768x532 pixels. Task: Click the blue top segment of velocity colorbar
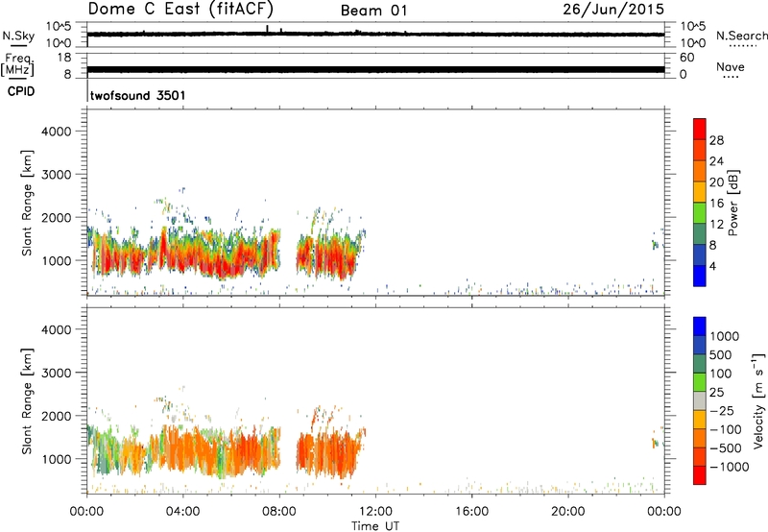700,326
